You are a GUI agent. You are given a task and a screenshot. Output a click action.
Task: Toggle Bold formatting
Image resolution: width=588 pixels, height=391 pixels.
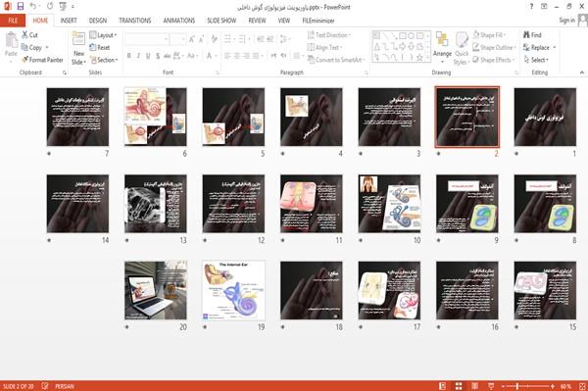(129, 56)
